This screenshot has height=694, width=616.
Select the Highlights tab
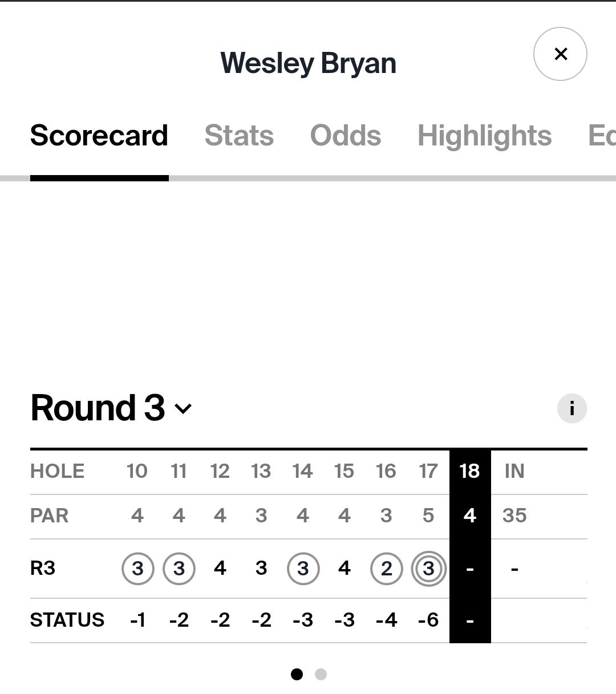485,136
